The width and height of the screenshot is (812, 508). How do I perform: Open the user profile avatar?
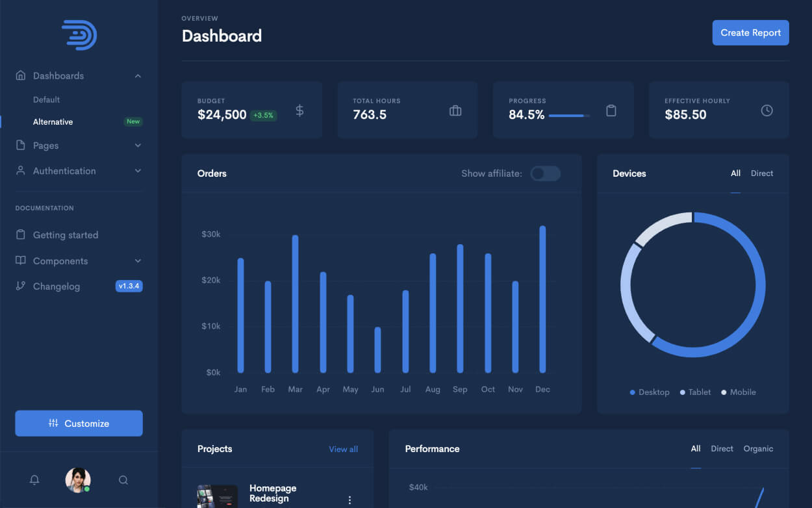(x=78, y=480)
